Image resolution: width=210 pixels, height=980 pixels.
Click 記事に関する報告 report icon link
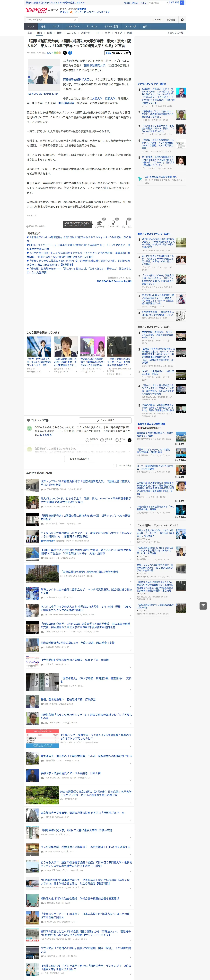click(x=36, y=226)
